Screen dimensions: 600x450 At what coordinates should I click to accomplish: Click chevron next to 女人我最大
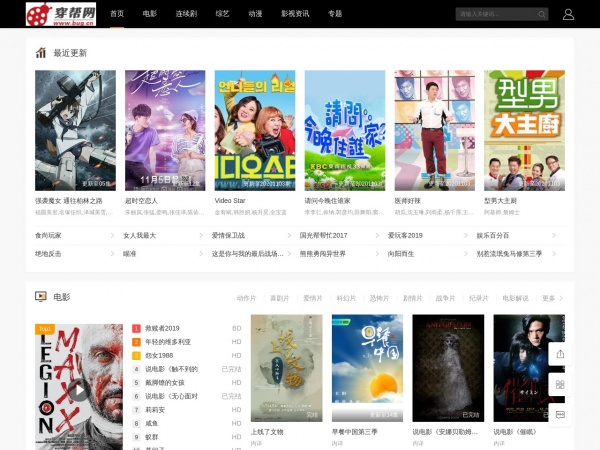(x=201, y=235)
